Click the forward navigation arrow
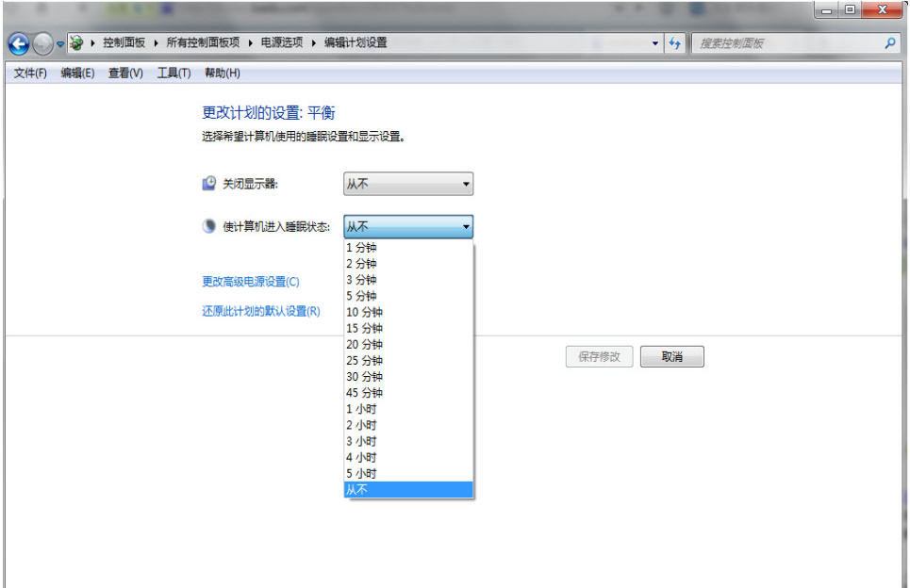 (x=41, y=43)
